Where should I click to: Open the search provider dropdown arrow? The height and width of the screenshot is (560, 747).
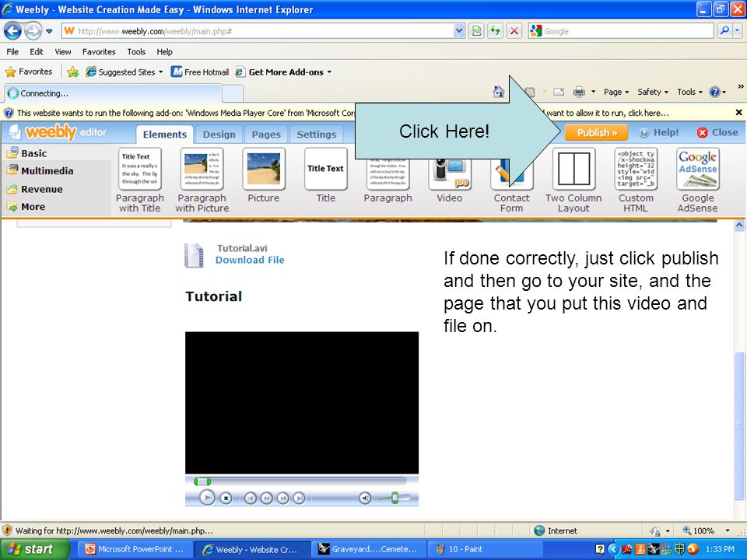(x=738, y=31)
